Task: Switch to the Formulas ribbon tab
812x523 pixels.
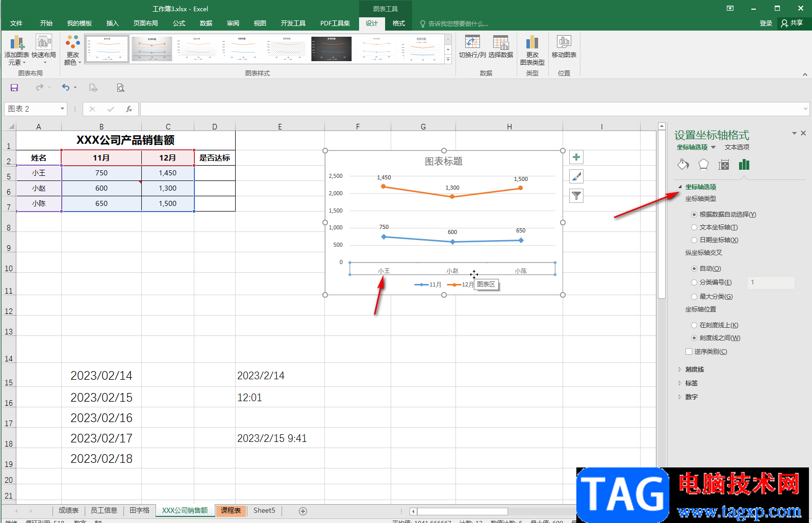Action: [x=179, y=23]
